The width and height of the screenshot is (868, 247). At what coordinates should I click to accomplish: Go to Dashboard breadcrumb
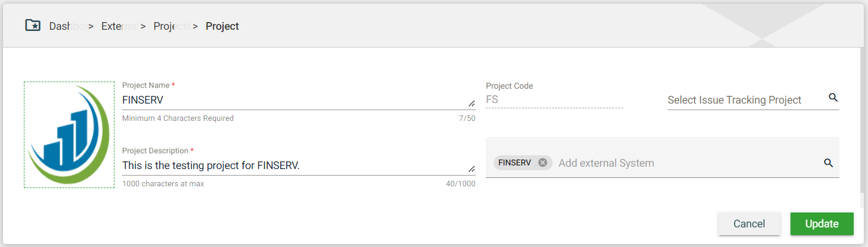coord(66,26)
